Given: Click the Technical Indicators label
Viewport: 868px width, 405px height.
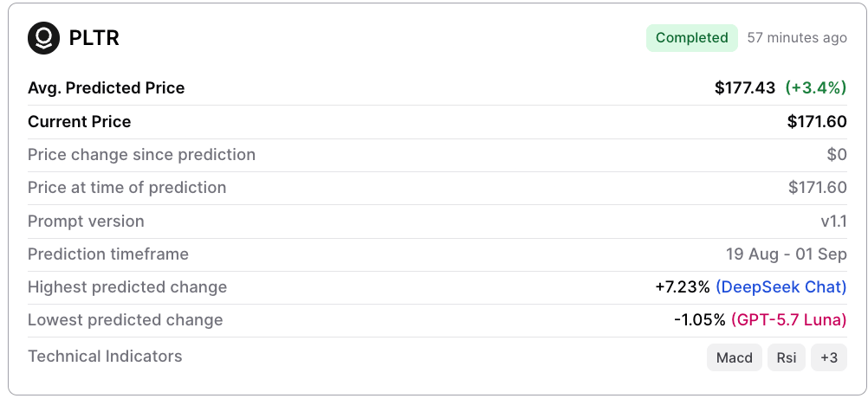Looking at the screenshot, I should (105, 357).
